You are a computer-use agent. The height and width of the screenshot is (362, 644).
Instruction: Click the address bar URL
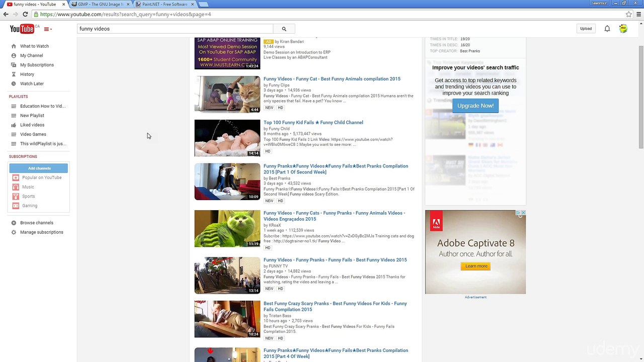(126, 14)
